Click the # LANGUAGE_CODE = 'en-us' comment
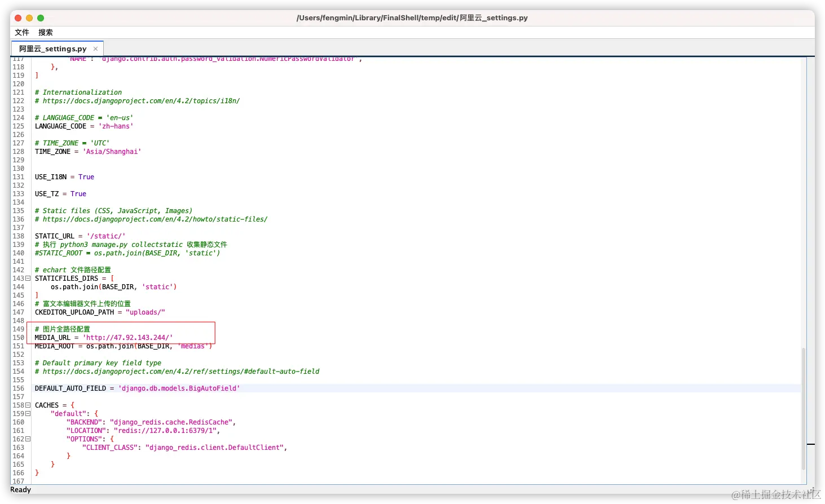This screenshot has height=504, width=825. pos(84,118)
